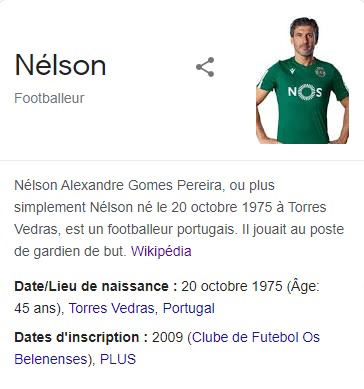Image resolution: width=364 pixels, height=389 pixels.
Task: Open the Wikipédia link
Action: click(x=161, y=251)
